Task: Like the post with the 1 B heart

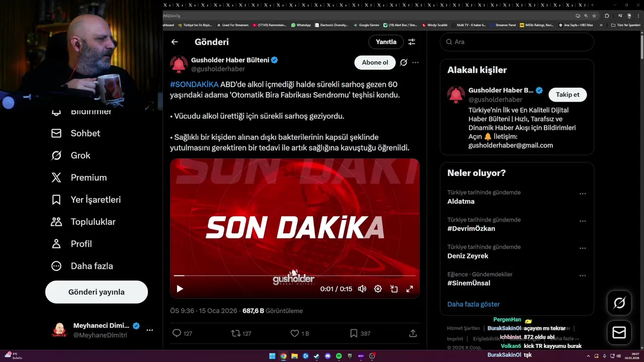Action: click(300, 333)
